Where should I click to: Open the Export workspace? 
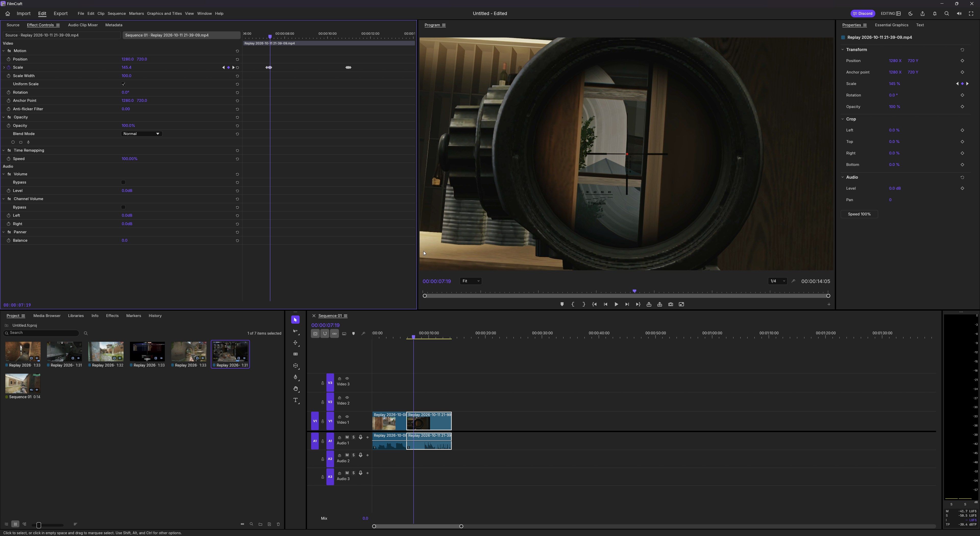coord(60,14)
